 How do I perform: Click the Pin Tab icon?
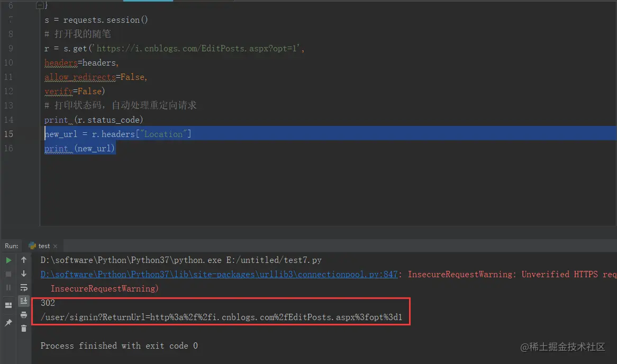click(8, 323)
